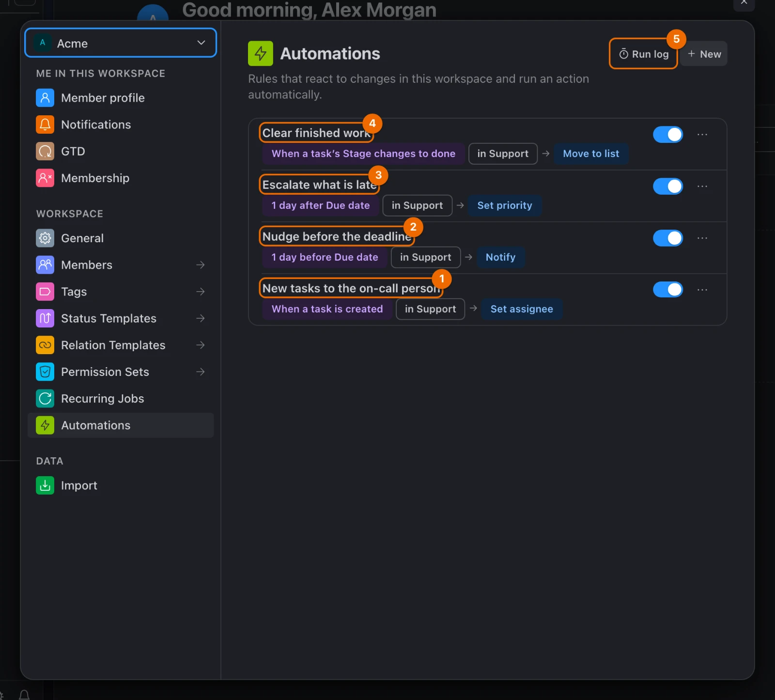Click the Permission Sets shield icon
The width and height of the screenshot is (775, 700).
tap(45, 372)
